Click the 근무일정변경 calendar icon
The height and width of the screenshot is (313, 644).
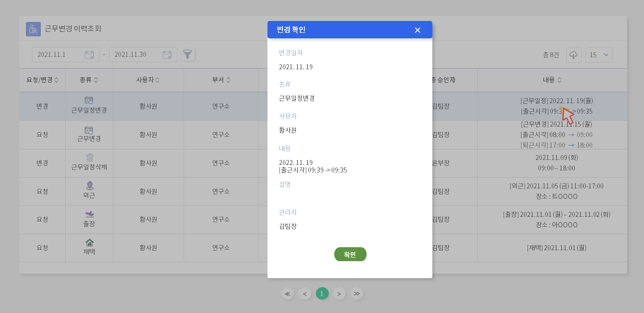[89, 100]
